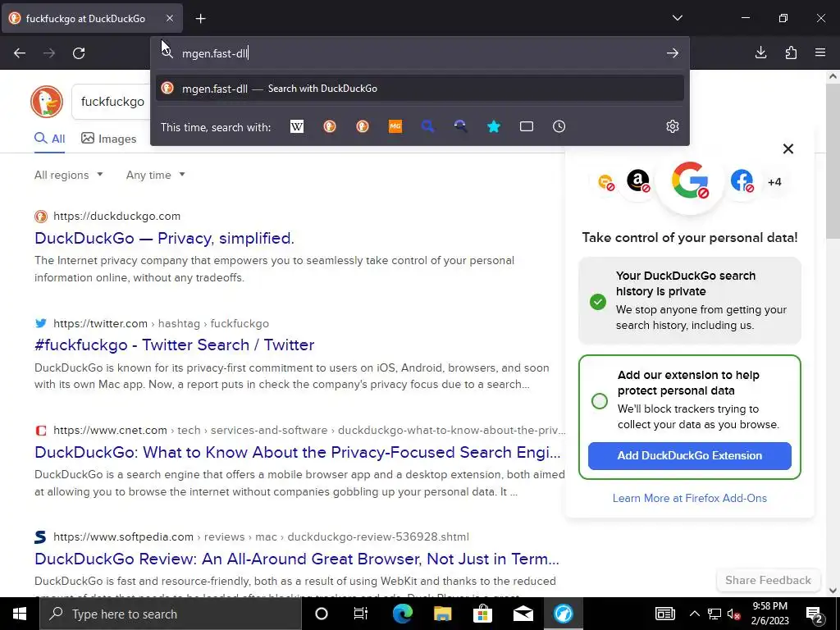Open the Windows Start menu
This screenshot has height=630, width=840.
click(20, 614)
